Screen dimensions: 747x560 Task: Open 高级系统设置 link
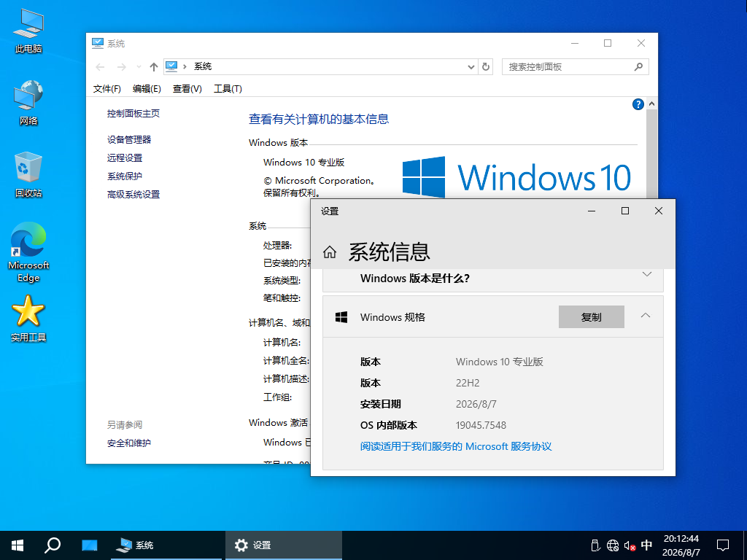point(133,194)
